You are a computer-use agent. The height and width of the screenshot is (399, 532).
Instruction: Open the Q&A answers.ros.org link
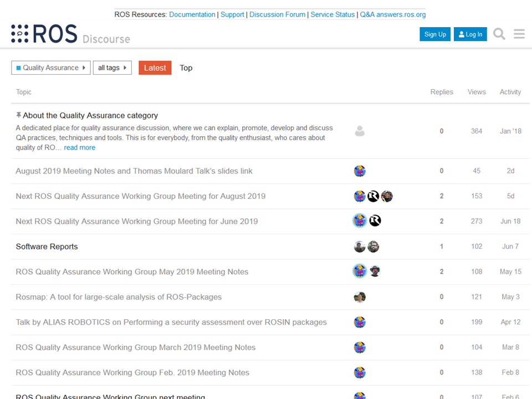click(x=393, y=14)
